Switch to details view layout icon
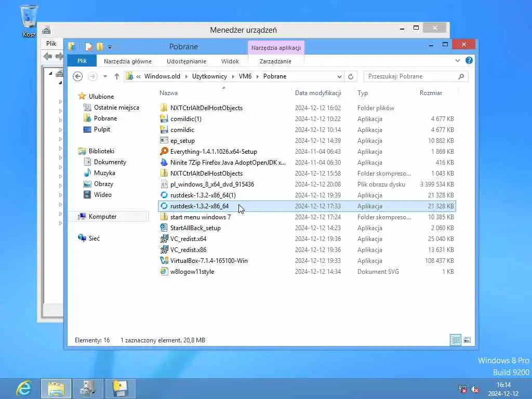The image size is (532, 399). (456, 340)
